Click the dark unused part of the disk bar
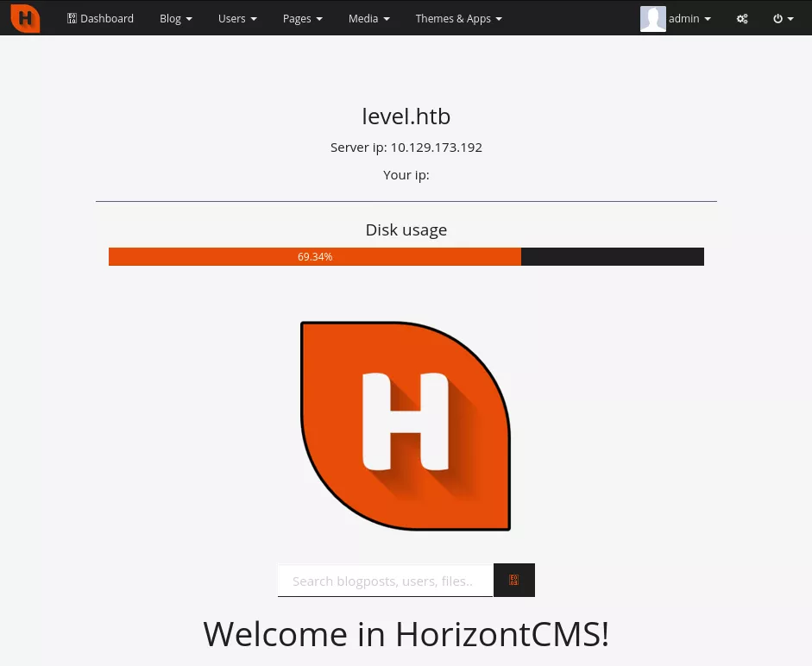 coord(613,256)
